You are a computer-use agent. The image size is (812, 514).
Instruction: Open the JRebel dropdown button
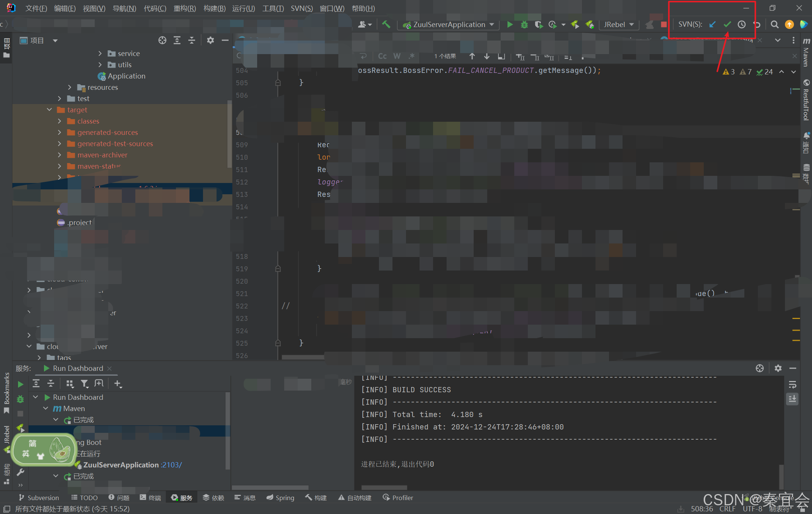point(618,24)
